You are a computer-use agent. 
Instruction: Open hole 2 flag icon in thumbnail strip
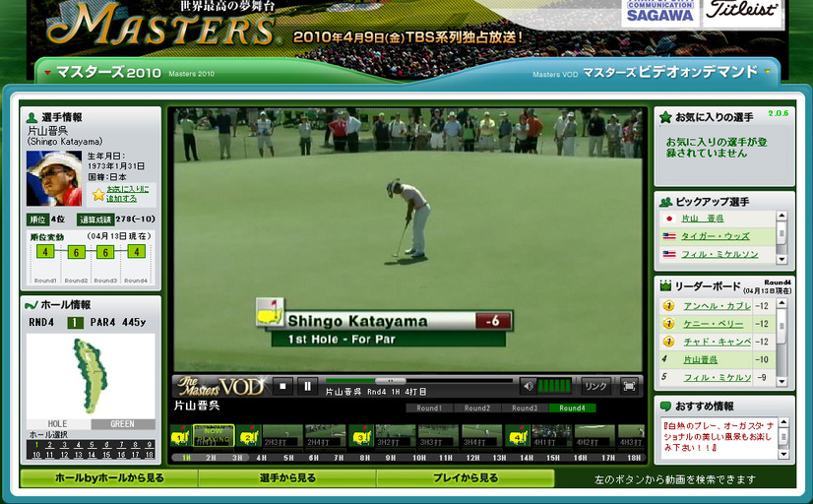[248, 435]
